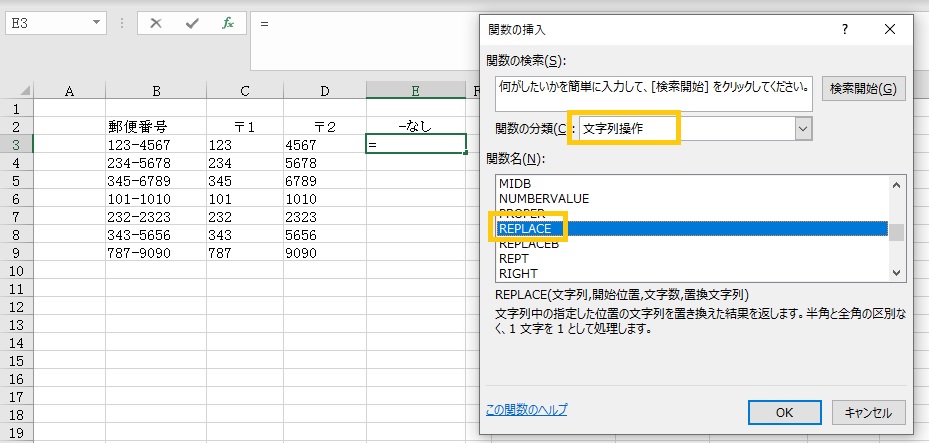The image size is (929, 443).
Task: Open the この関数のヘルプ link
Action: (526, 410)
